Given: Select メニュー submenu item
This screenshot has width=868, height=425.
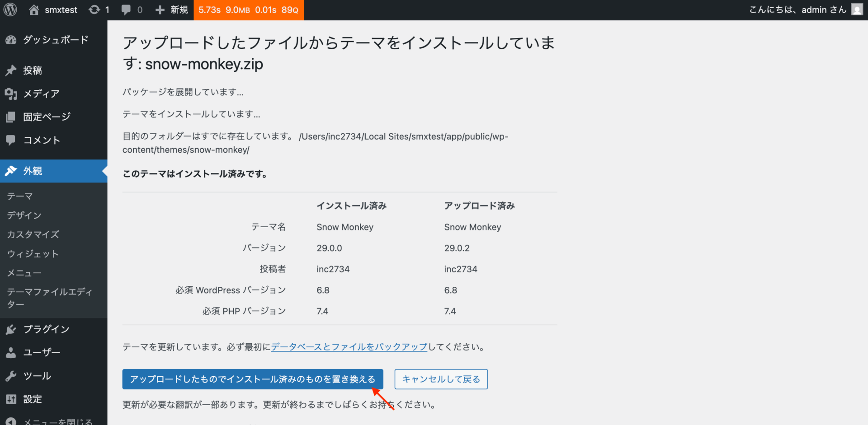Looking at the screenshot, I should point(24,273).
